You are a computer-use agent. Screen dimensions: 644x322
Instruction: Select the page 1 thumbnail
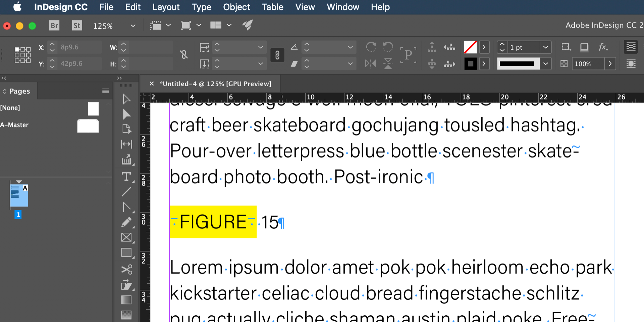[x=19, y=196]
